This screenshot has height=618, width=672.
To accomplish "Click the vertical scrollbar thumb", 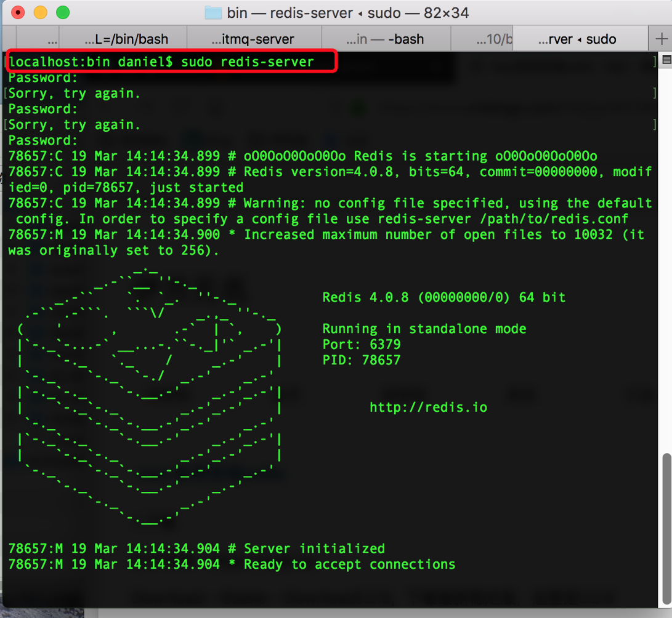I will (666, 528).
